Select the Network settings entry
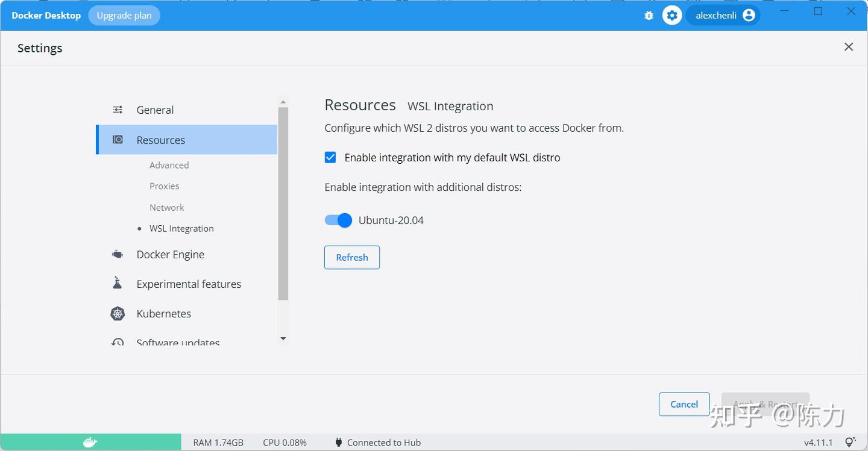 click(166, 207)
